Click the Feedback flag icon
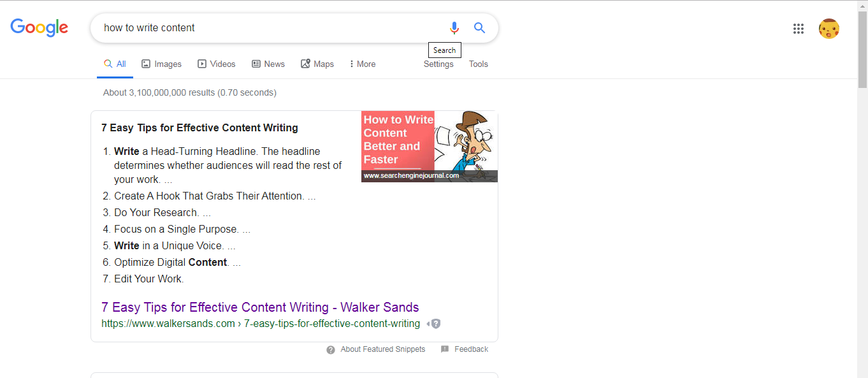 click(x=445, y=349)
